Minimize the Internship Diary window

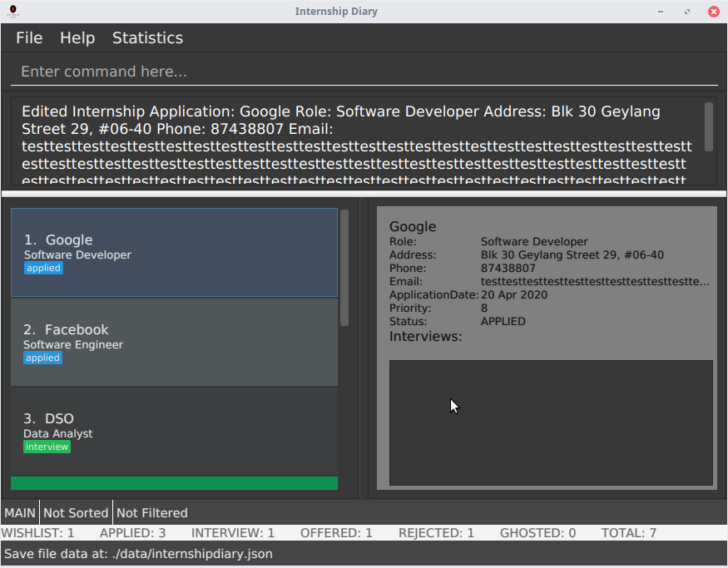click(661, 12)
